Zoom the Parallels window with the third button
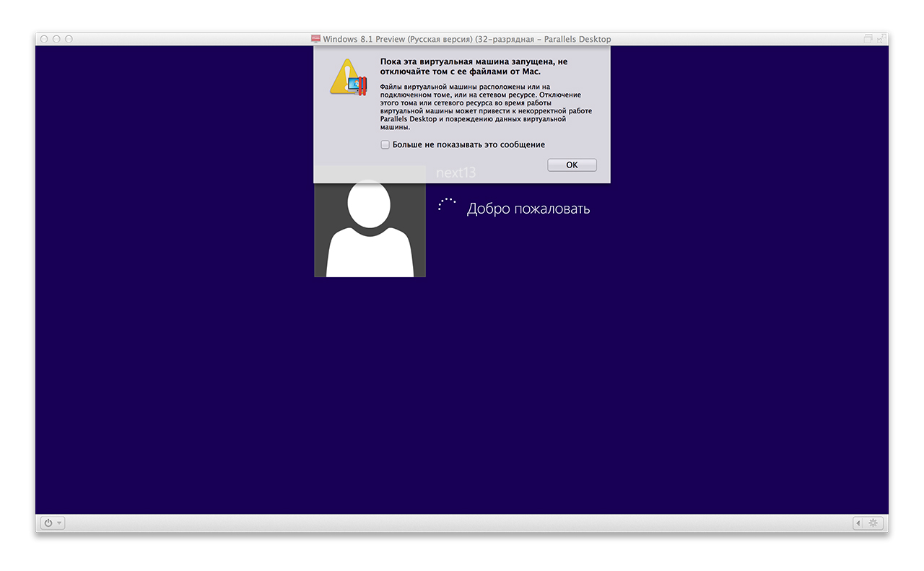Screen dimensions: 924x571 69,39
